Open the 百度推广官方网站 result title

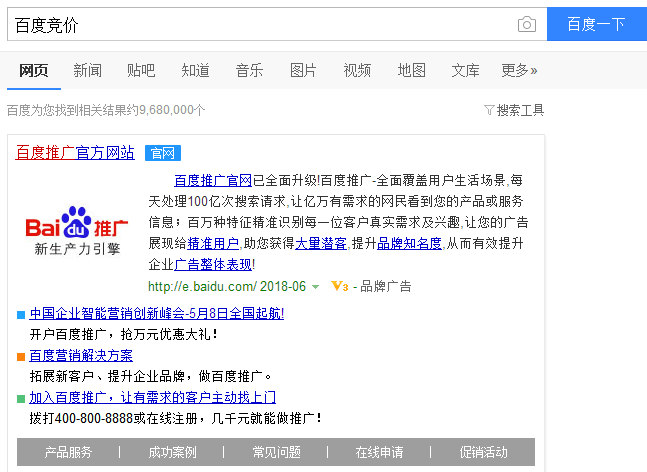pyautogui.click(x=75, y=153)
